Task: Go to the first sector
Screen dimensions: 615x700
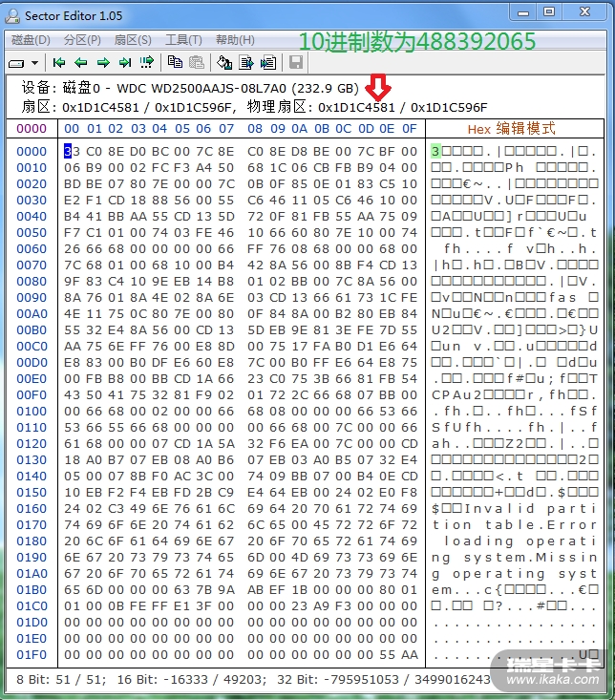Action: pyautogui.click(x=59, y=62)
